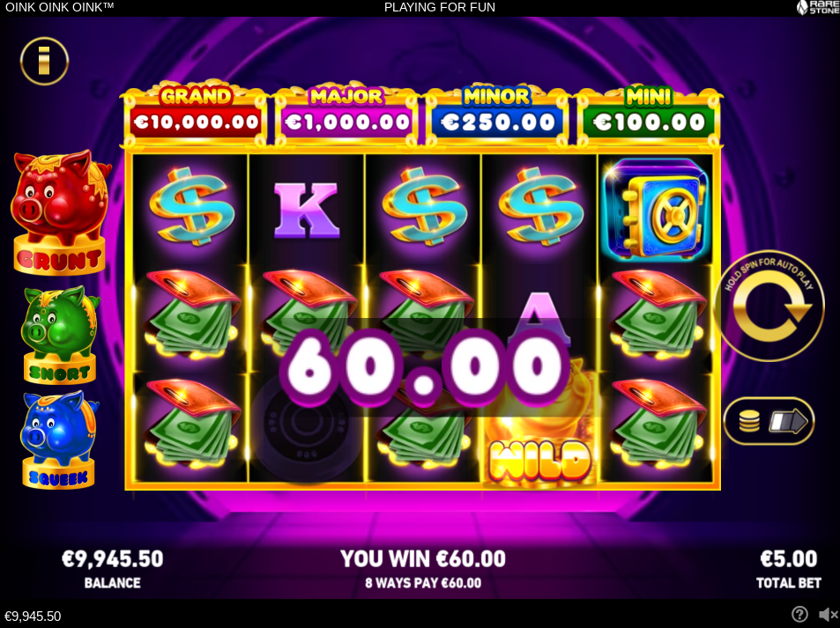Click the Grand jackpot panel

tap(196, 115)
